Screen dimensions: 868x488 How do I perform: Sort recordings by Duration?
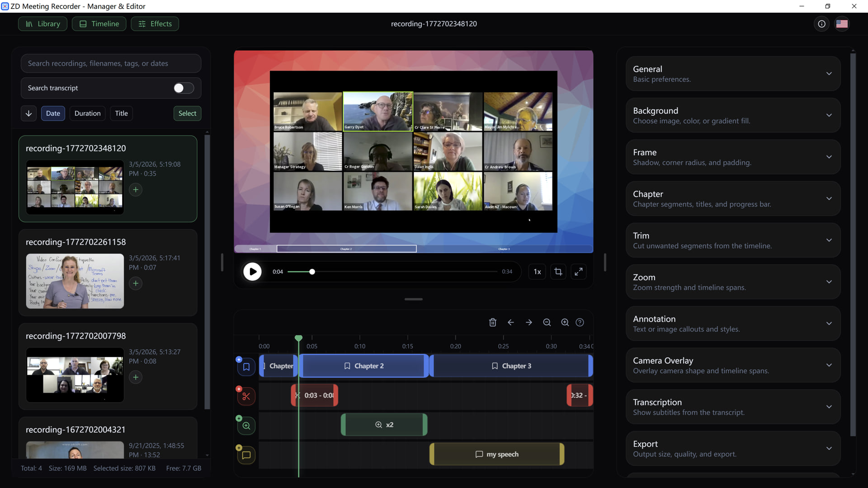(87, 113)
